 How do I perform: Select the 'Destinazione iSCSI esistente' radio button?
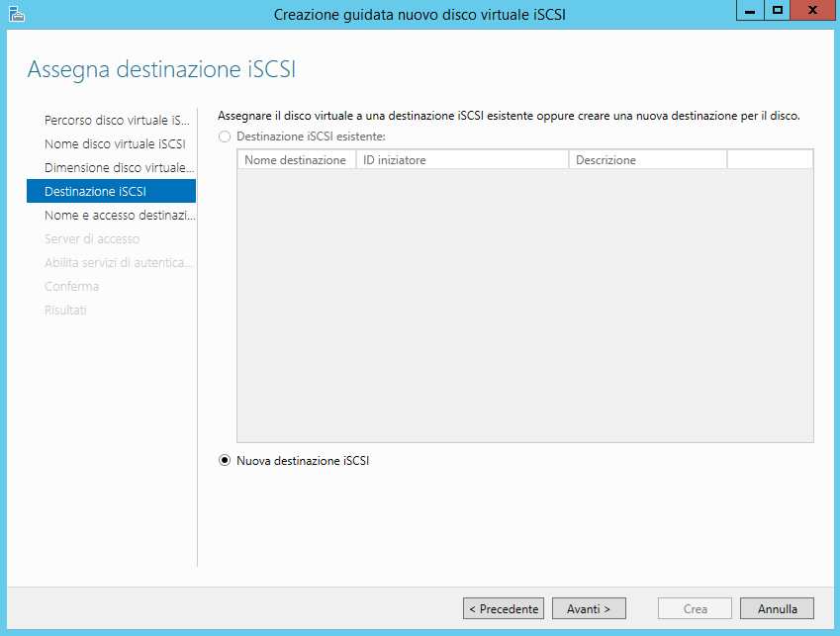pyautogui.click(x=225, y=136)
